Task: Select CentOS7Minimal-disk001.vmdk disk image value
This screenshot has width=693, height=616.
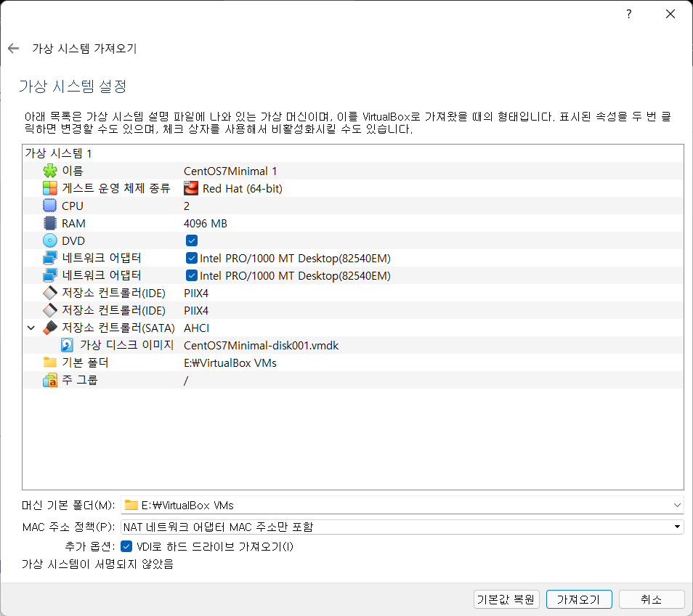Action: 262,346
